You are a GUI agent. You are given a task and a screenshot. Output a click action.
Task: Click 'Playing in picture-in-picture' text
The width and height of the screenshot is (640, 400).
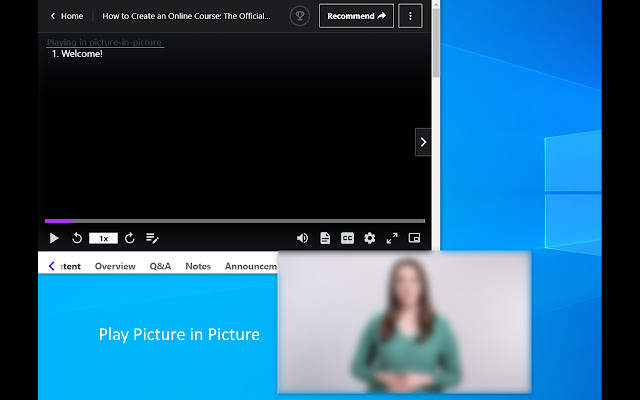[x=104, y=42]
